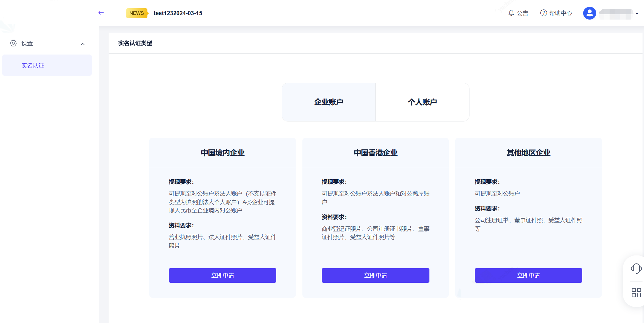
Task: Click 立即申请 for 中国境内企业
Action: [x=222, y=275]
